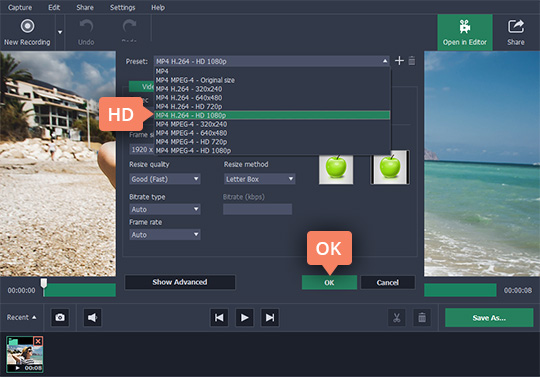
Task: Remove the recent clip thumbnail with X
Action: [38, 341]
